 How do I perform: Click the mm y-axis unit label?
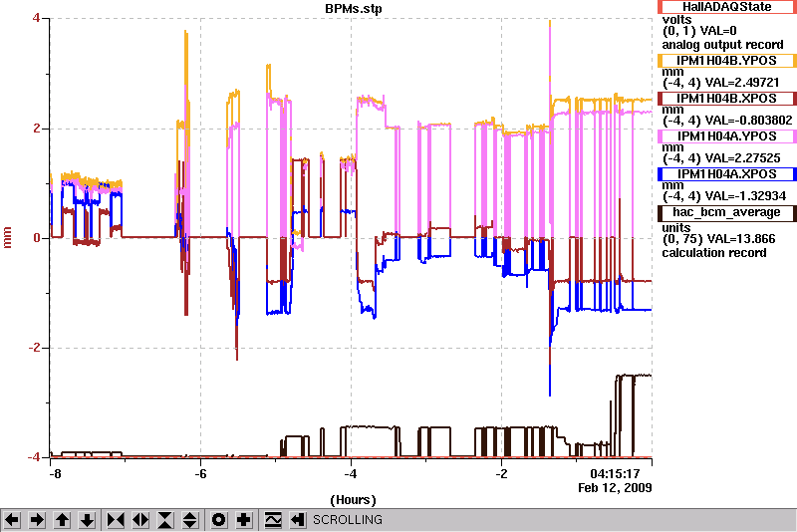coord(7,238)
